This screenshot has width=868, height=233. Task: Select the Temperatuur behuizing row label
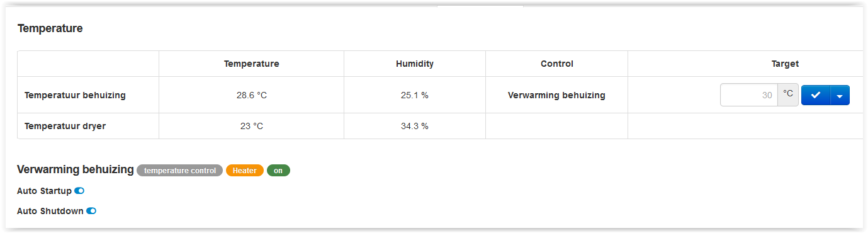click(x=75, y=95)
